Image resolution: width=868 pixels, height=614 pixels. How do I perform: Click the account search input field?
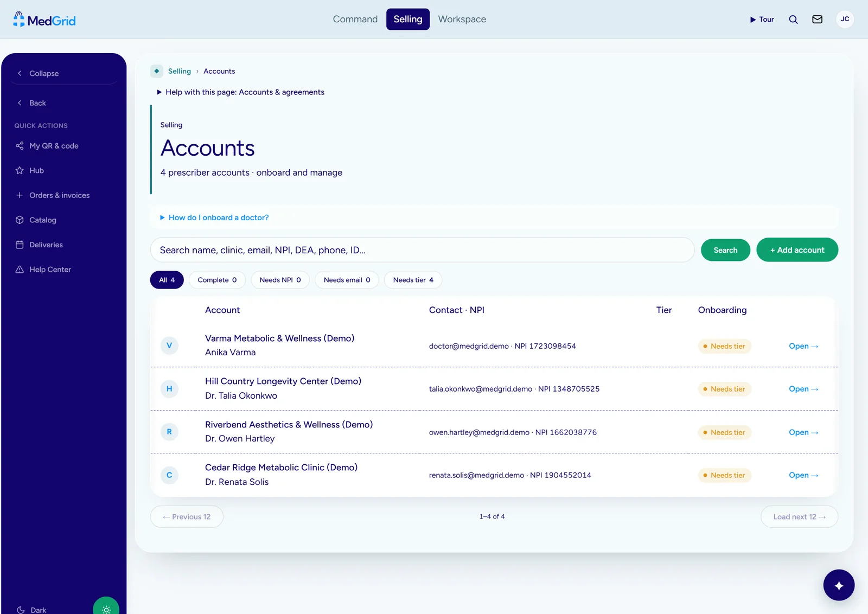click(x=422, y=250)
